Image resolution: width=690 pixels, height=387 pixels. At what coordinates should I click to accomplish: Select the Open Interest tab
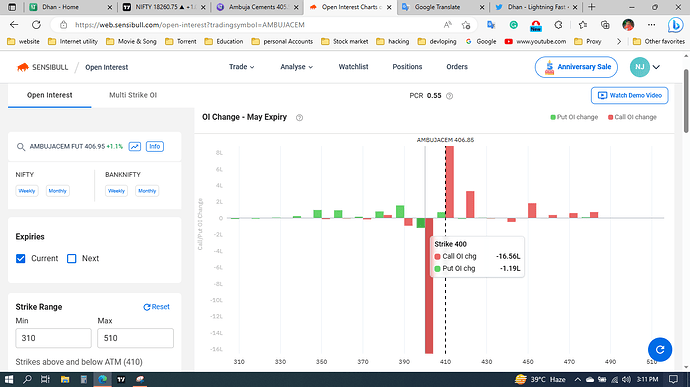click(50, 95)
